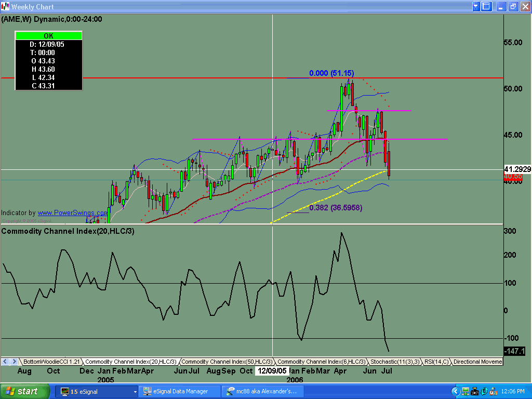Image resolution: width=532 pixels, height=399 pixels.
Task: Click the Aug 2005 label beside Sep
Action: coord(214,371)
